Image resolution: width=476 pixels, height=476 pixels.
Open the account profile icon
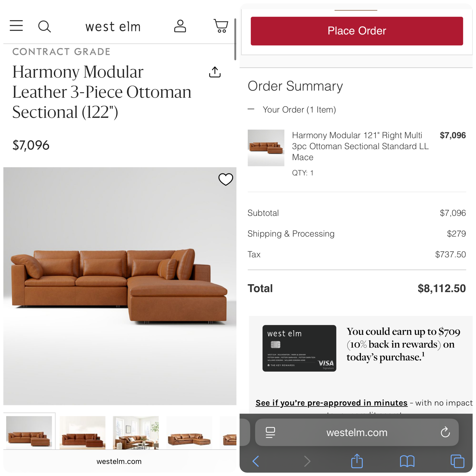pos(180,26)
